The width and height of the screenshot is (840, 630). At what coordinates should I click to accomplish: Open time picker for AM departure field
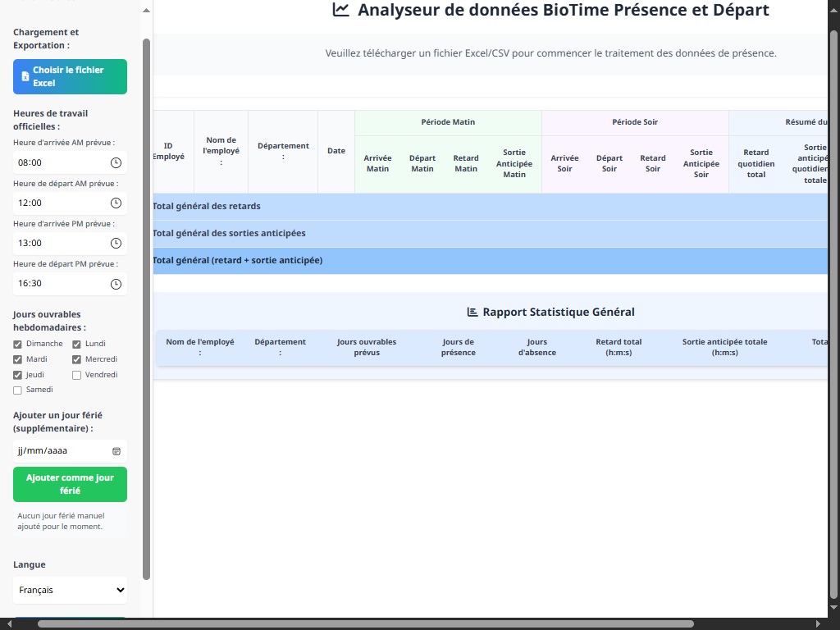tap(116, 203)
